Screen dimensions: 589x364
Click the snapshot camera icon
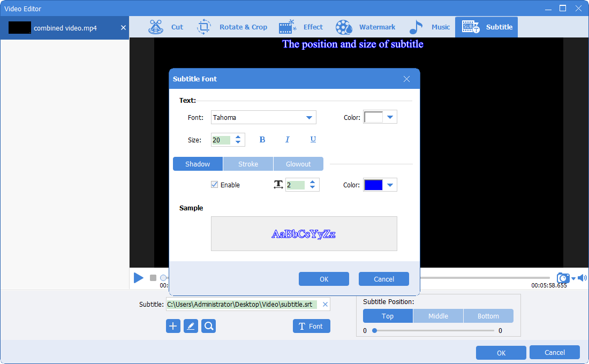[x=563, y=278]
